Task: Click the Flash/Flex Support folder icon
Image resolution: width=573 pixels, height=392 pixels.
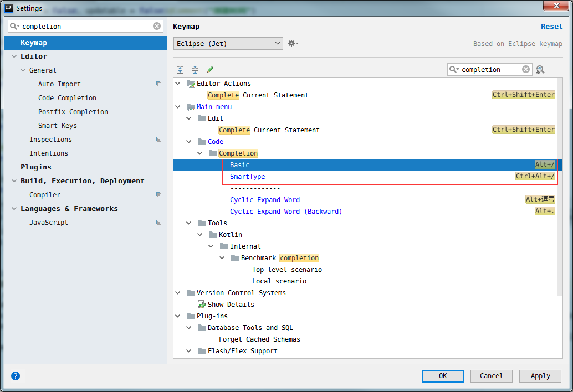Action: (x=202, y=351)
